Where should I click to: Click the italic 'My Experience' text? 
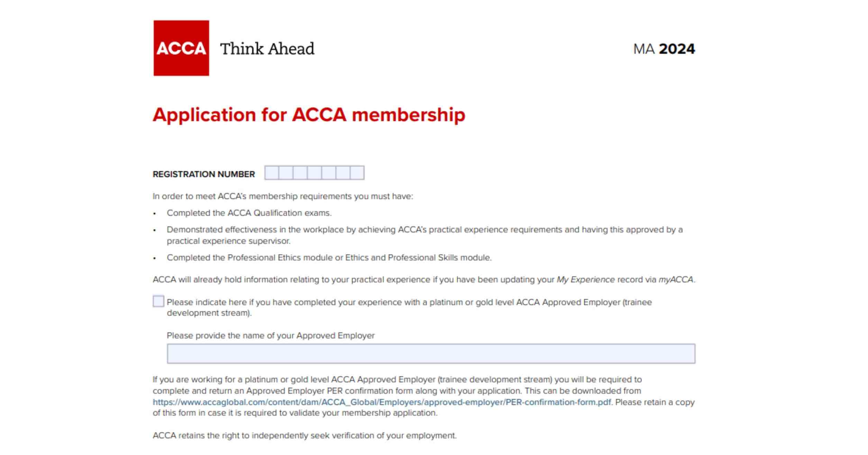click(x=585, y=280)
